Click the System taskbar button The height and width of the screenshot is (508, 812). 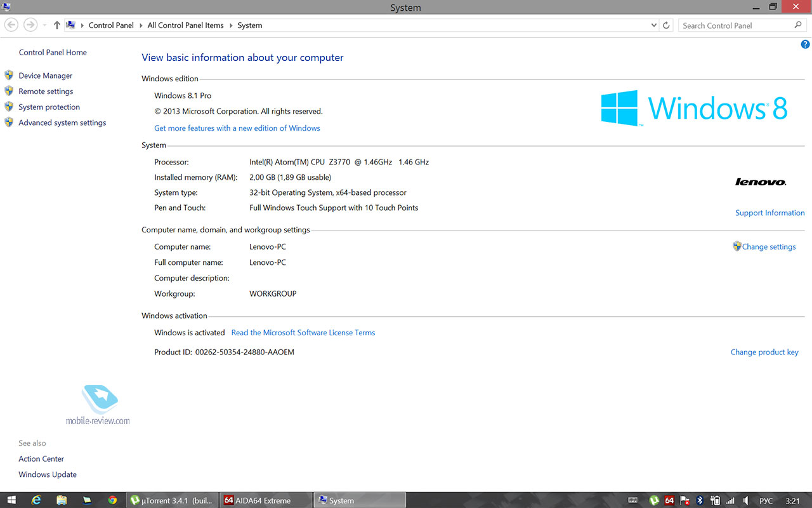[x=360, y=500]
